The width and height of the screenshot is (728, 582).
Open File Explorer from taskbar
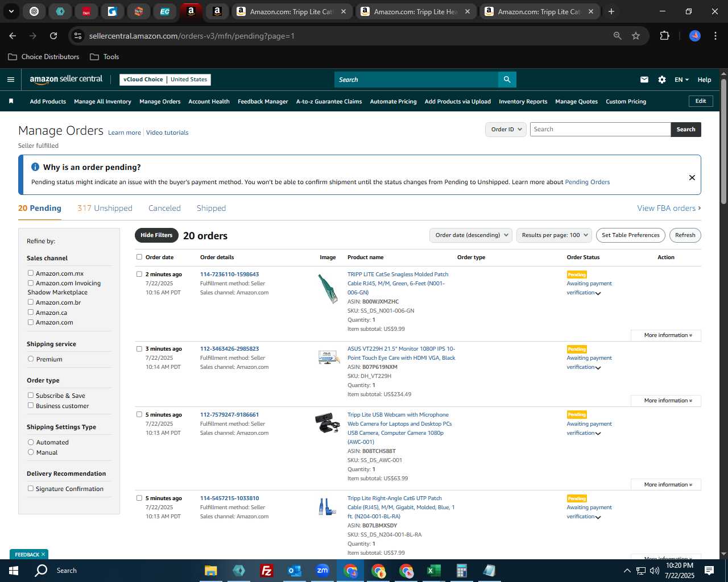pyautogui.click(x=211, y=571)
